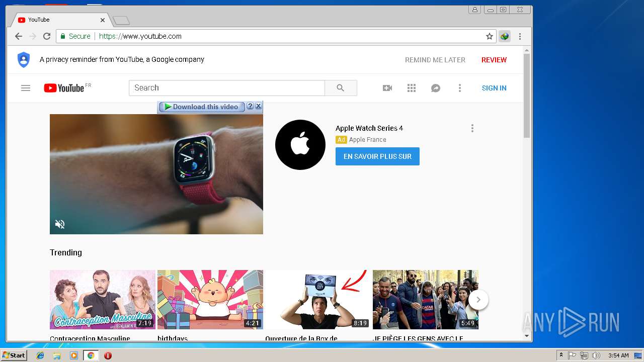Viewport: 644px width, 362px height.
Task: Open Windows Explorer from the taskbar
Action: 57,355
